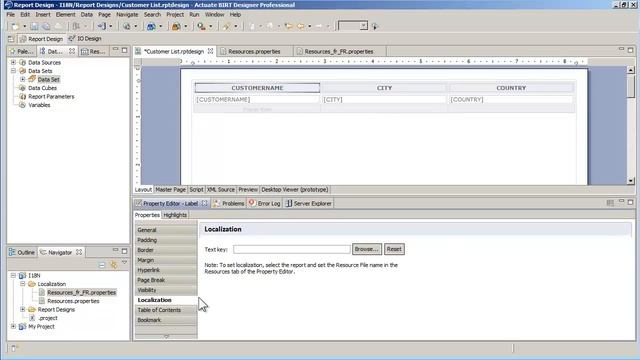This screenshot has height=360, width=640.
Task: Switch to the Master Page tab
Action: click(x=171, y=190)
